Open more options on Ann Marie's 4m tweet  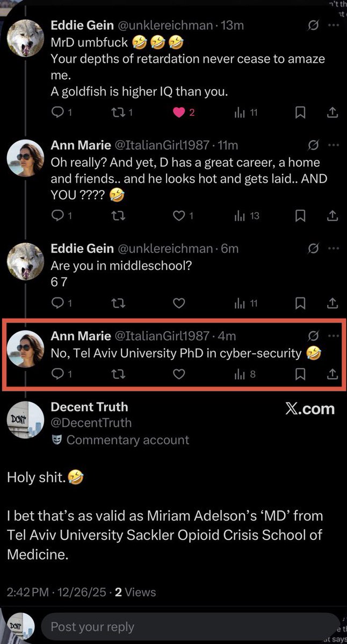pyautogui.click(x=334, y=336)
